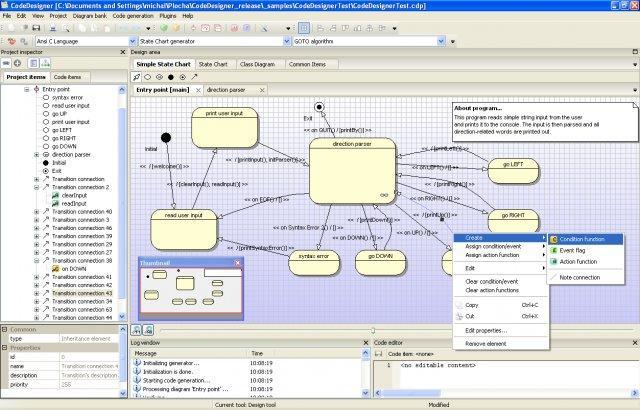Open the Code generation menu
Viewport: 640px width, 410px height.
(x=133, y=16)
